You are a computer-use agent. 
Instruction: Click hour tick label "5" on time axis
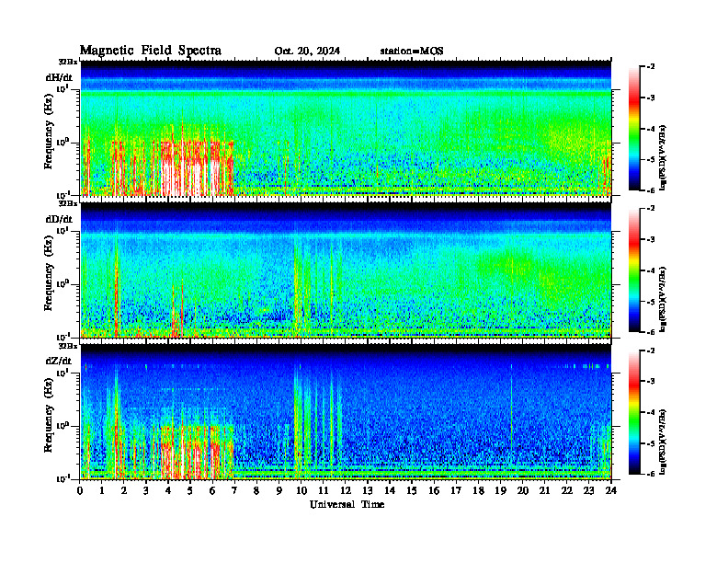[x=190, y=490]
